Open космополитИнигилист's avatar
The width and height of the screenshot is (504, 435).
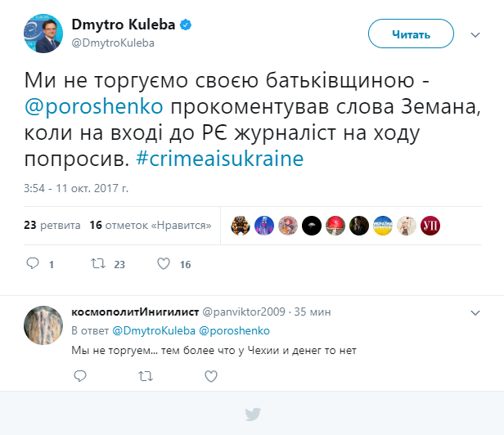point(43,325)
